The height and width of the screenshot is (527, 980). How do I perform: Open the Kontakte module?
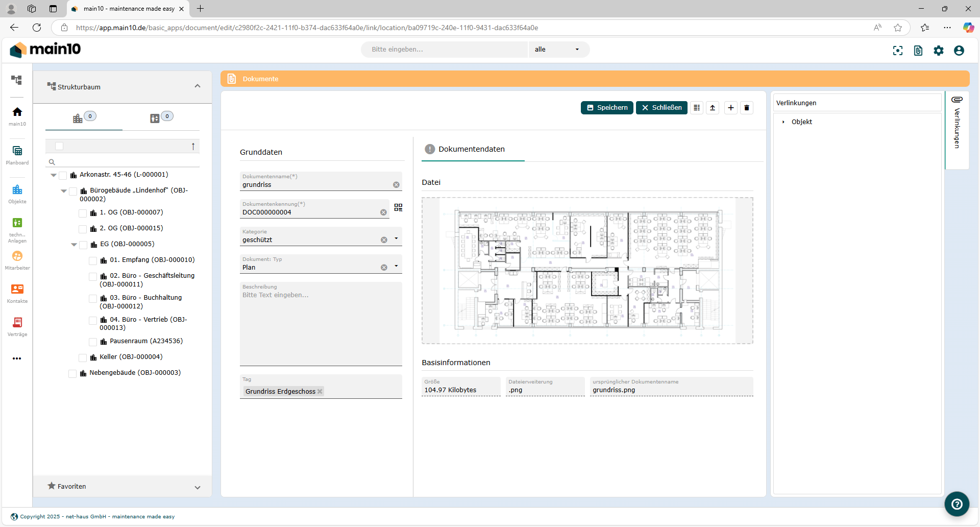pos(17,294)
